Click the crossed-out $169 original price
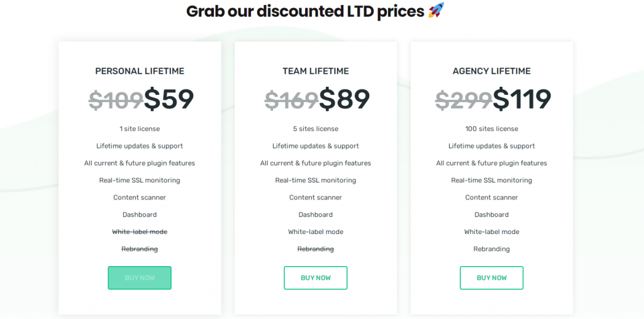This screenshot has width=644, height=319. [291, 99]
